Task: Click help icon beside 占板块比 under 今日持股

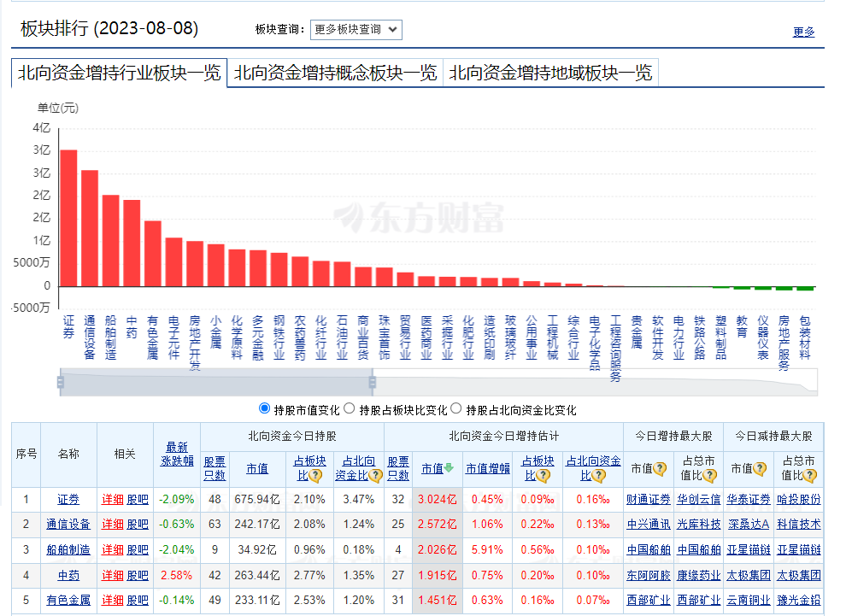Action: tap(315, 476)
